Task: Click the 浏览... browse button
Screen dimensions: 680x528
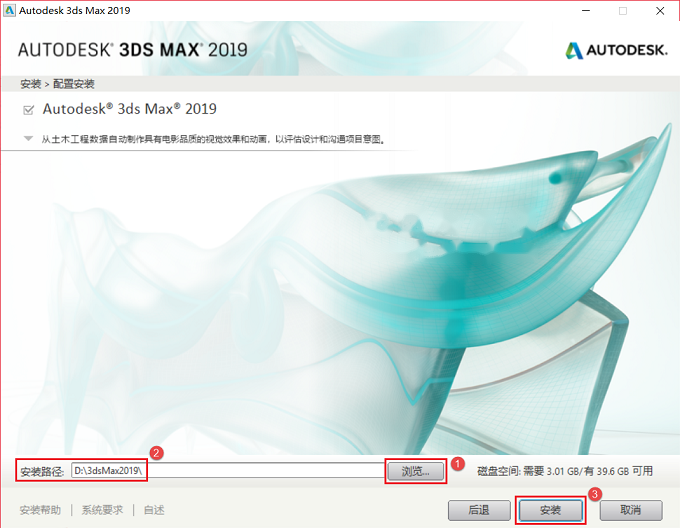Action: point(415,471)
